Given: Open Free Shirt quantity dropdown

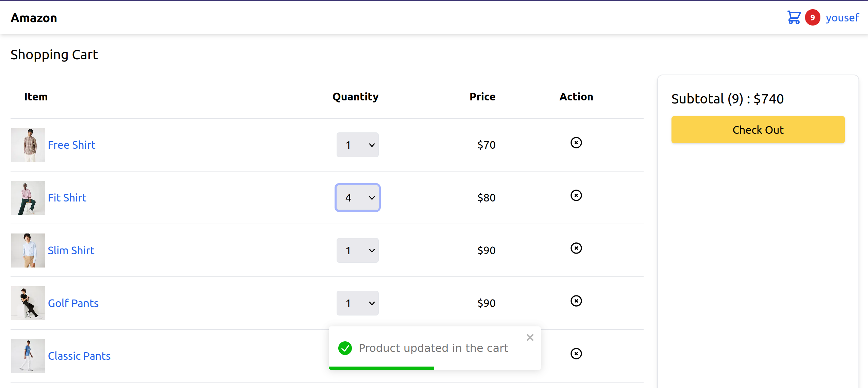Looking at the screenshot, I should [x=357, y=145].
